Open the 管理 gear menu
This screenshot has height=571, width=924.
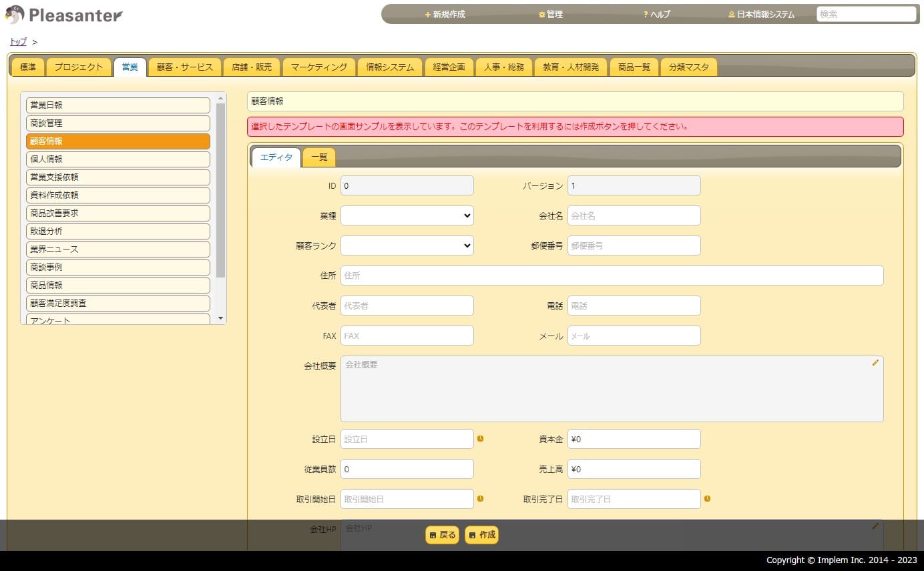pyautogui.click(x=551, y=14)
